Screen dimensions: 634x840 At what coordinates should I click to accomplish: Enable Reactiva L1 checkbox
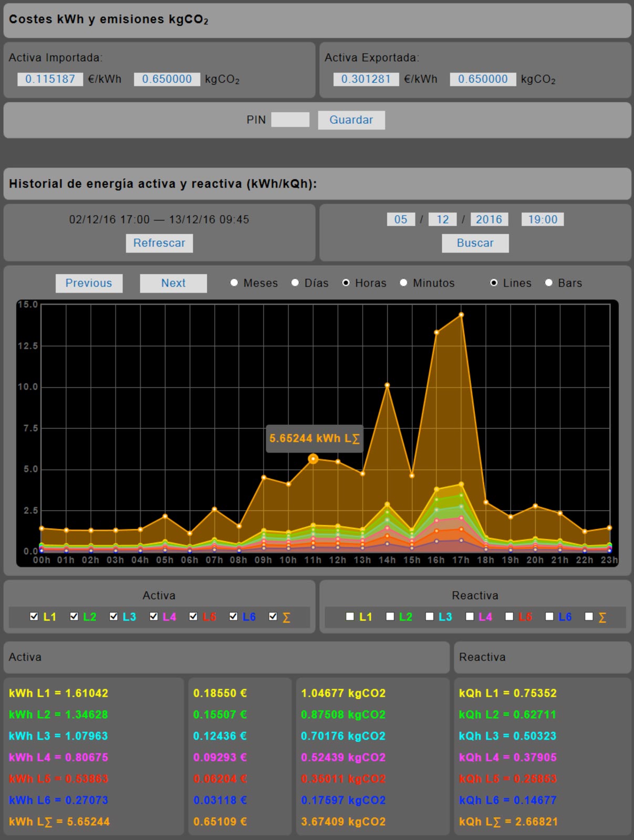click(350, 617)
